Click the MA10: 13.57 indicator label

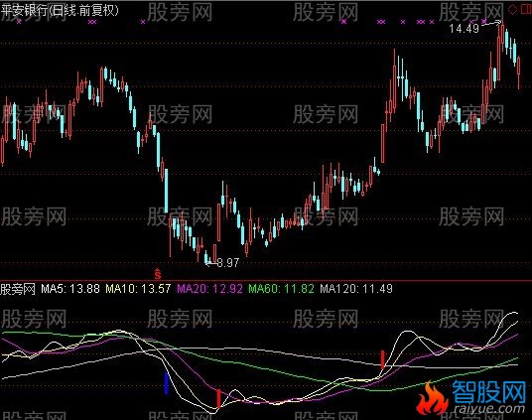[x=138, y=289]
